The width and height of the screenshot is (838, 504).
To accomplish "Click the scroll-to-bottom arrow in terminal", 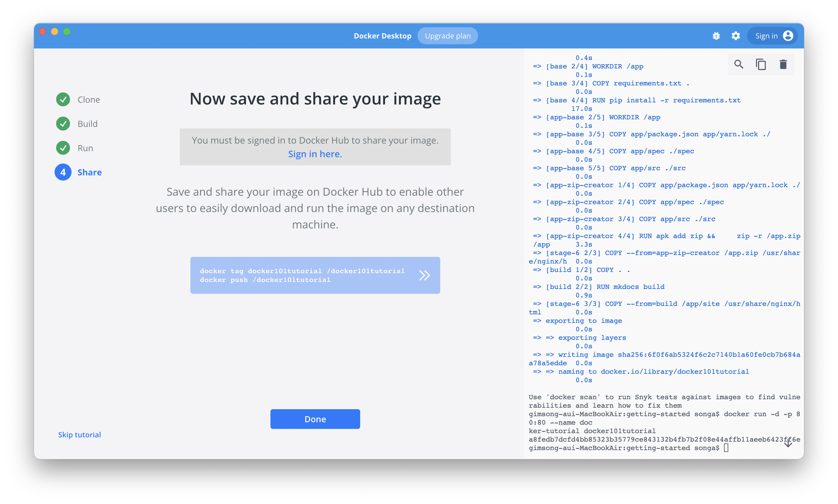I will coord(788,443).
